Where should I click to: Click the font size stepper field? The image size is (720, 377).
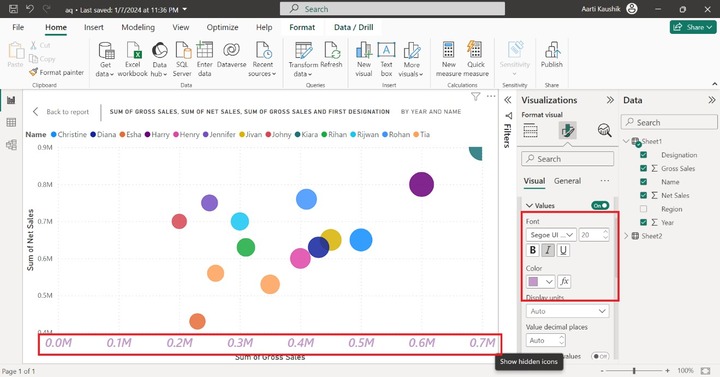(594, 235)
